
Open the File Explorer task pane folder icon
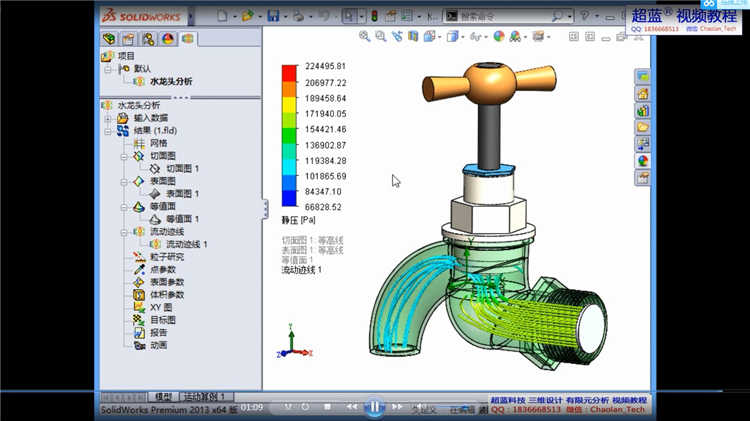(642, 127)
